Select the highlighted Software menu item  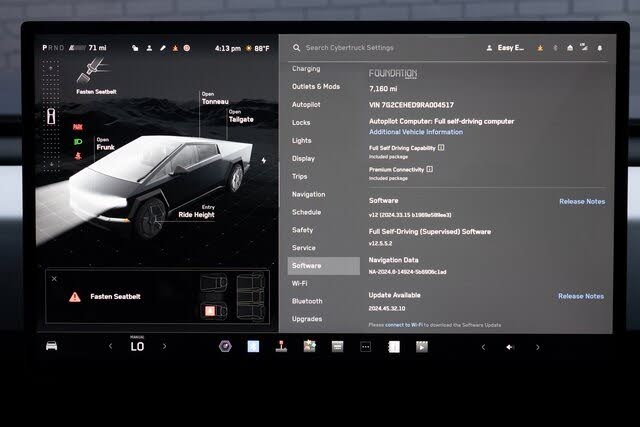324,266
